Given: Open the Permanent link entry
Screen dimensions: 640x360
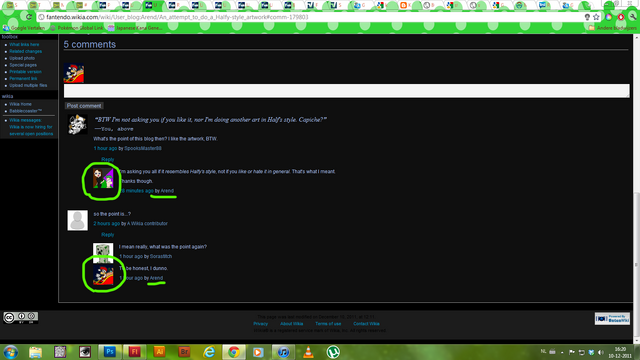Looking at the screenshot, I should click(23, 78).
